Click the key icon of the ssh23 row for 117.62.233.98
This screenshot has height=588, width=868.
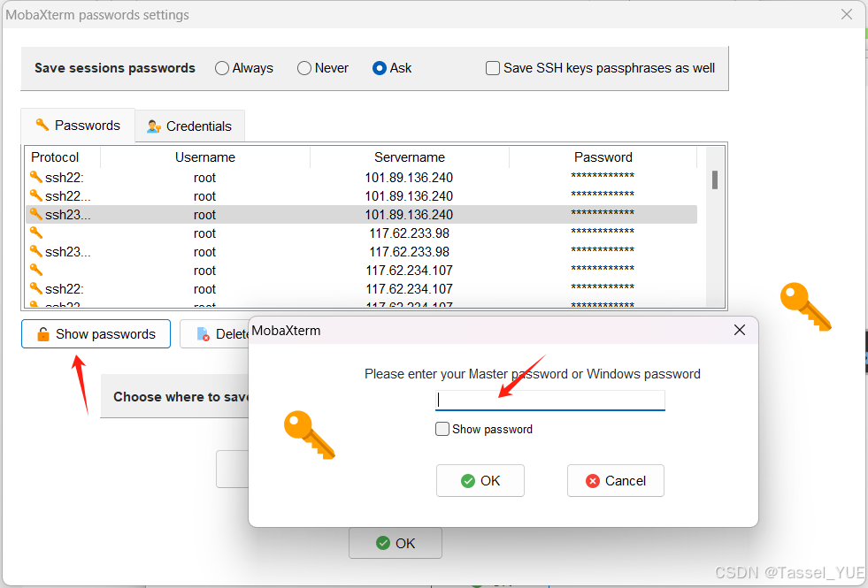click(36, 251)
